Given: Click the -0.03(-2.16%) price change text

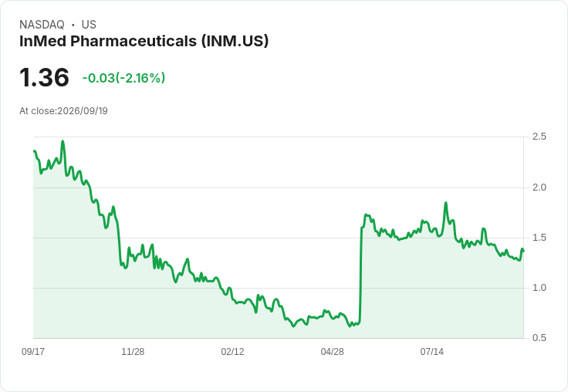Looking at the screenshot, I should (x=124, y=78).
